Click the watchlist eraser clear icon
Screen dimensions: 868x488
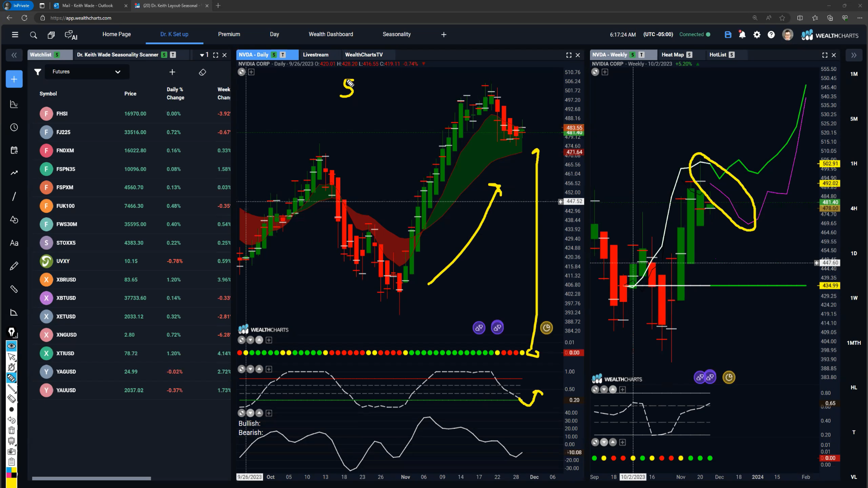[x=203, y=72]
